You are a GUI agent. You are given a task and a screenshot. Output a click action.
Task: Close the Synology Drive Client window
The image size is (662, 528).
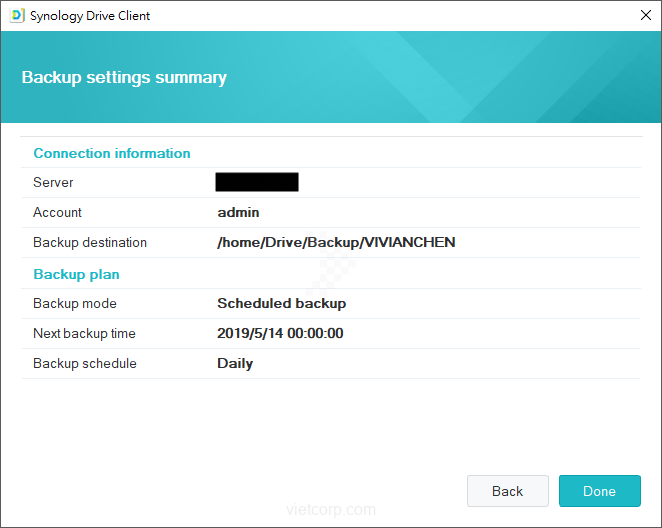[645, 16]
